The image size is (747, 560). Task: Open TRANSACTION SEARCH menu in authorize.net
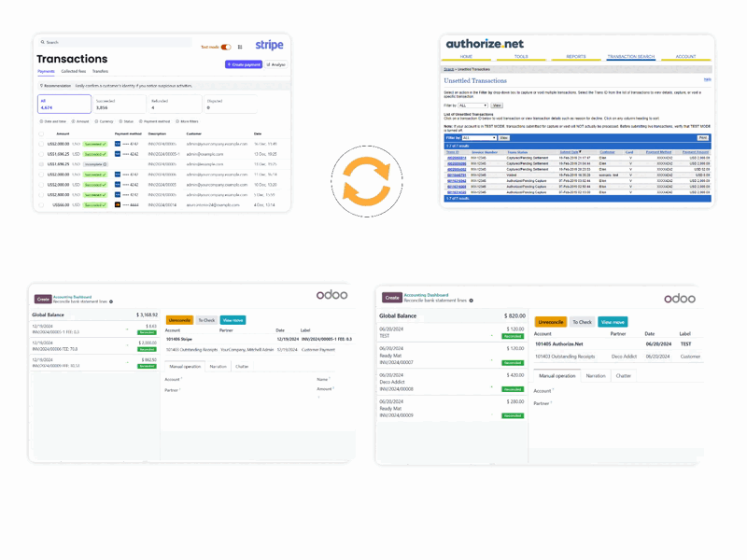[x=631, y=56]
